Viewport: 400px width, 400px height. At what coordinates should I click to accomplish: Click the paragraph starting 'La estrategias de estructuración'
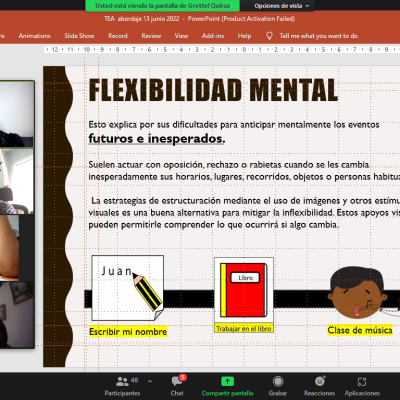[244, 213]
